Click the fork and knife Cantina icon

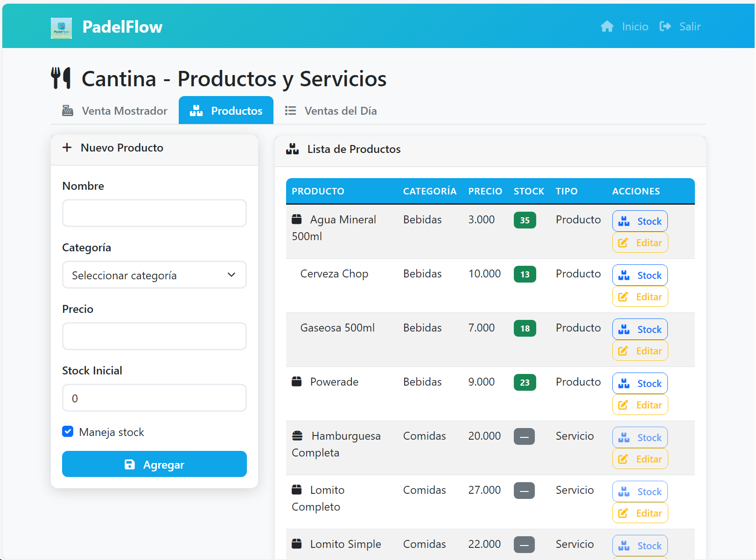(61, 78)
